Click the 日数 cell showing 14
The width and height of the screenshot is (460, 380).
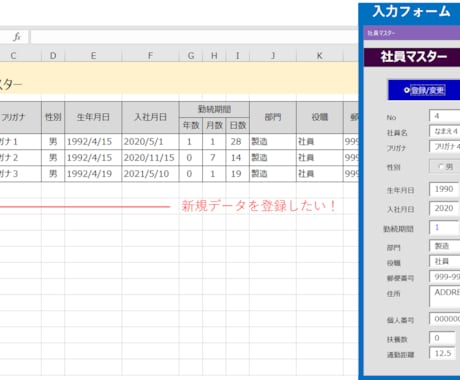pyautogui.click(x=237, y=158)
